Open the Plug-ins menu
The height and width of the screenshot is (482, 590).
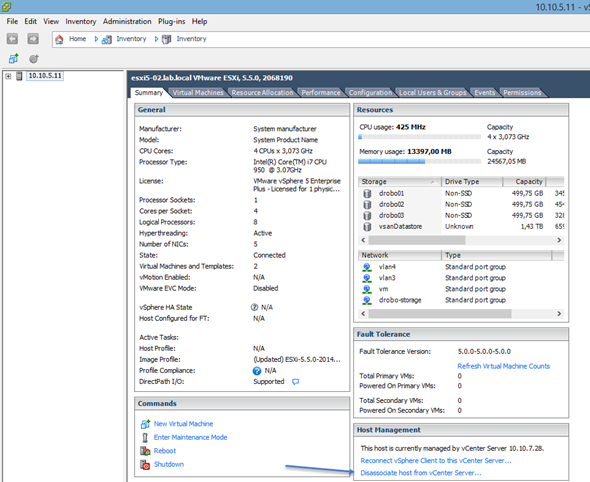tap(172, 21)
